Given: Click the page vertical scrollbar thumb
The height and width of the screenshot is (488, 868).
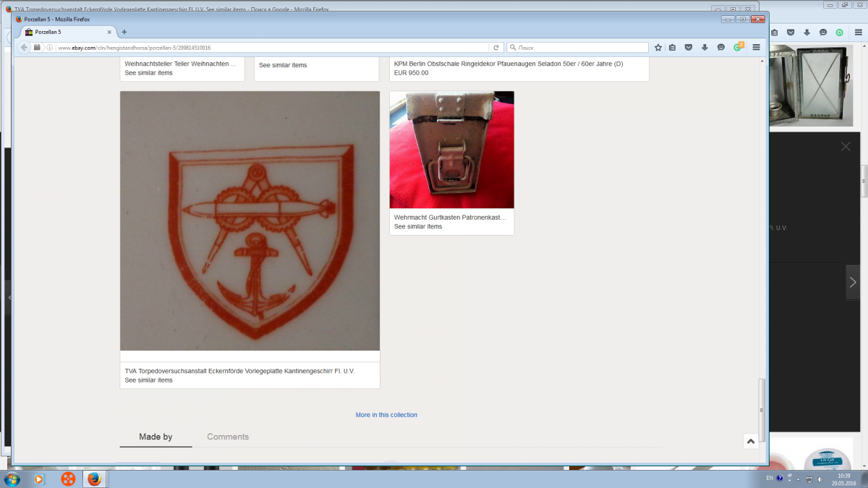Looking at the screenshot, I should (x=761, y=408).
